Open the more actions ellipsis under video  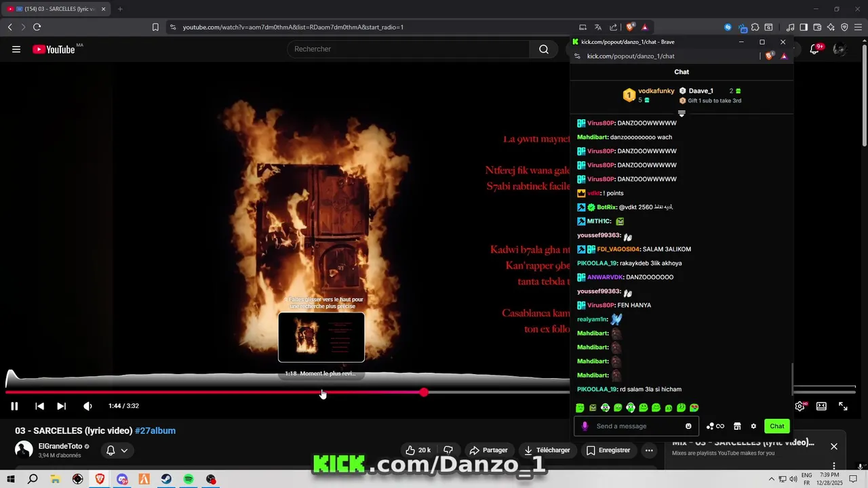point(649,450)
